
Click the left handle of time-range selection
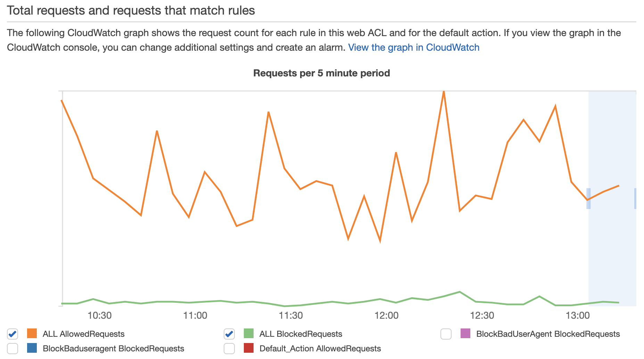(588, 199)
